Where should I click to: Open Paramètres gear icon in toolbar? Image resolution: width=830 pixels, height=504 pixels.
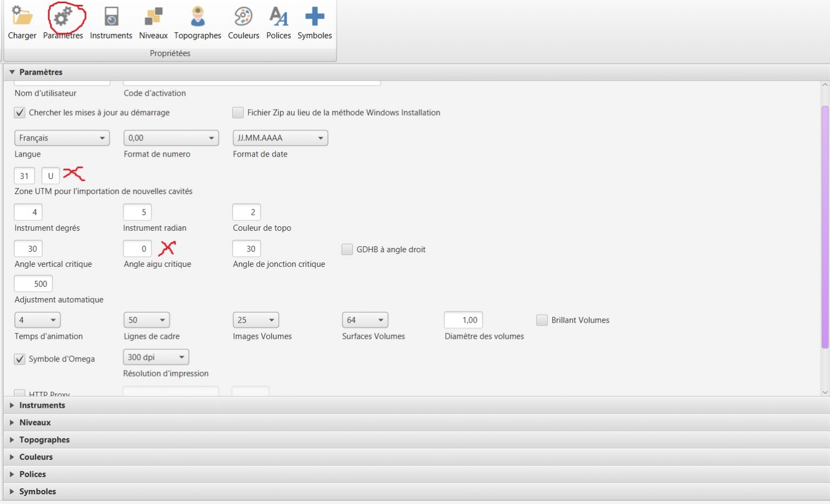(x=63, y=17)
